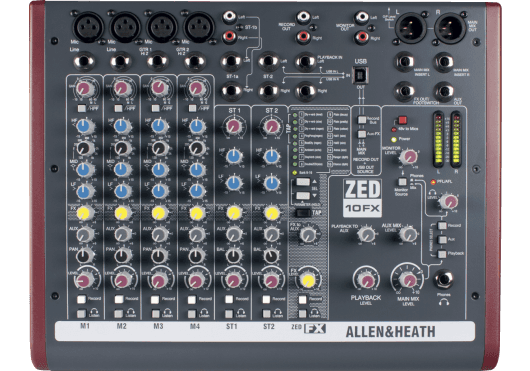Click the Main Mix Out left XLR

tap(411, 28)
